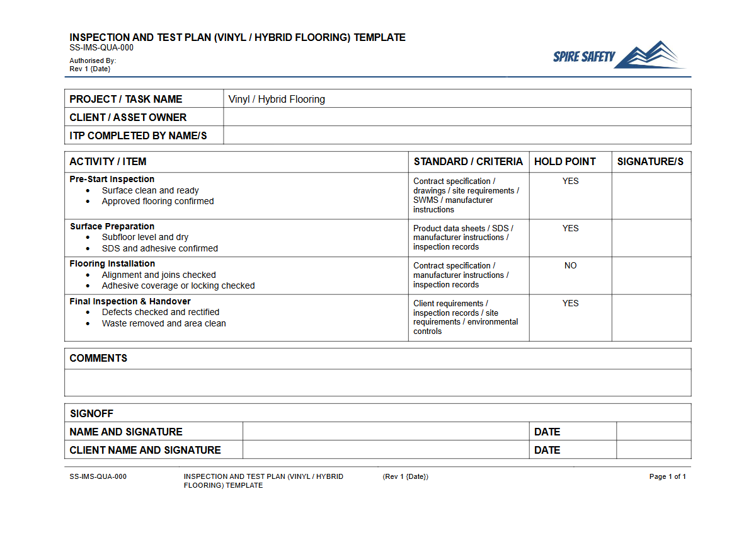Click the Flooring Installation standard criteria text

tap(461, 275)
